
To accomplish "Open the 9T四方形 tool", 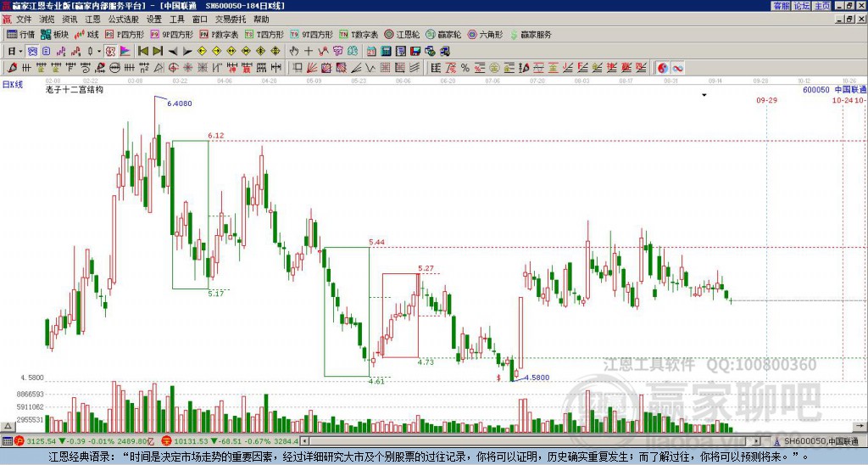I will (x=311, y=34).
